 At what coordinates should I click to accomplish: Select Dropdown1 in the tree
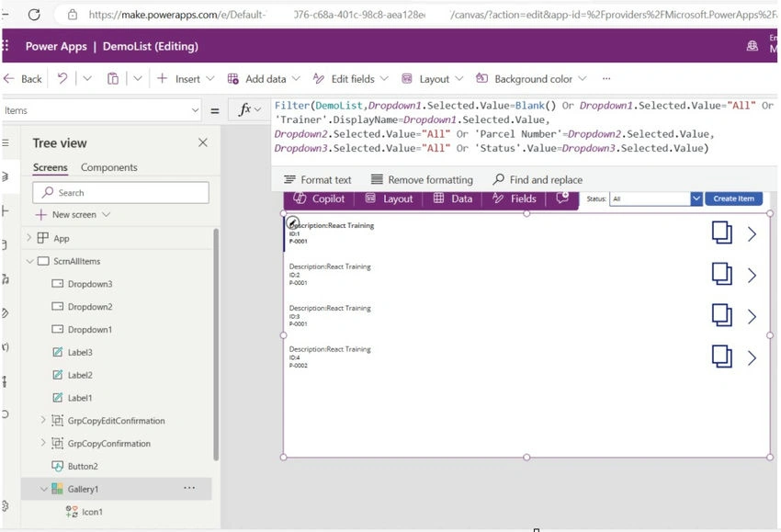pyautogui.click(x=90, y=329)
